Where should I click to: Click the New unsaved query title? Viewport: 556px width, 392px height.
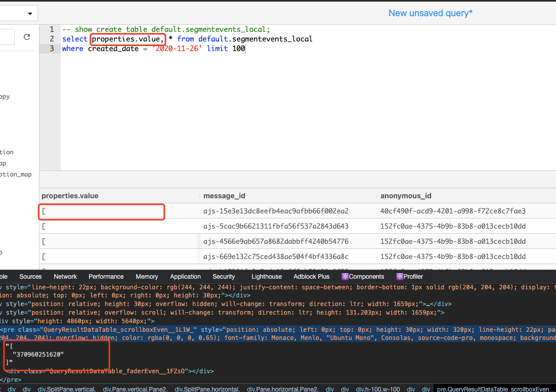point(430,13)
